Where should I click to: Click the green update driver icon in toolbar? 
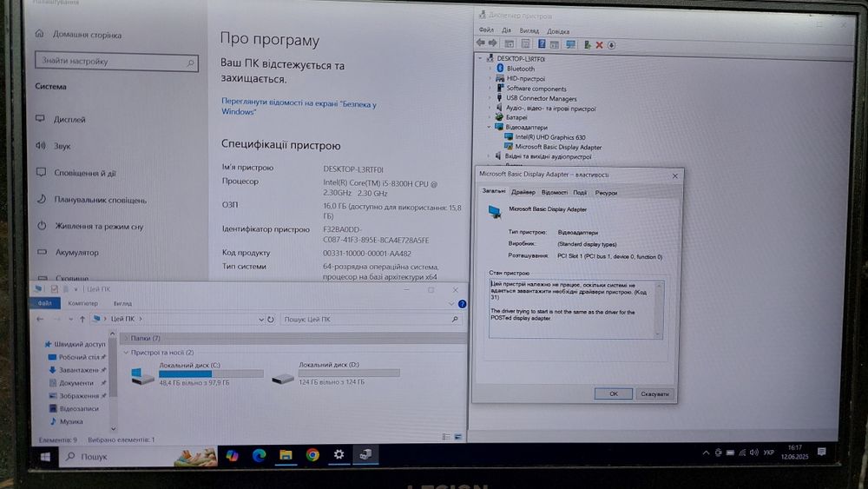point(588,45)
